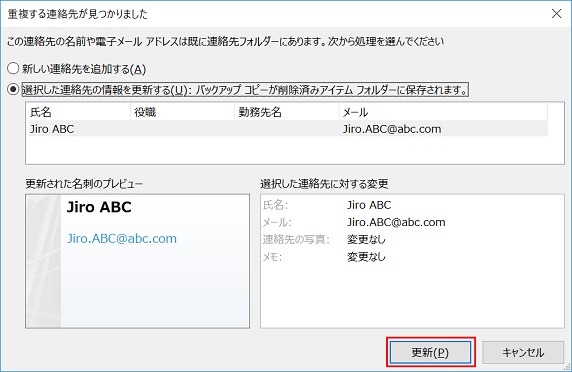This screenshot has height=372, width=572.
Task: Click the 役職 column header
Action: coord(182,112)
